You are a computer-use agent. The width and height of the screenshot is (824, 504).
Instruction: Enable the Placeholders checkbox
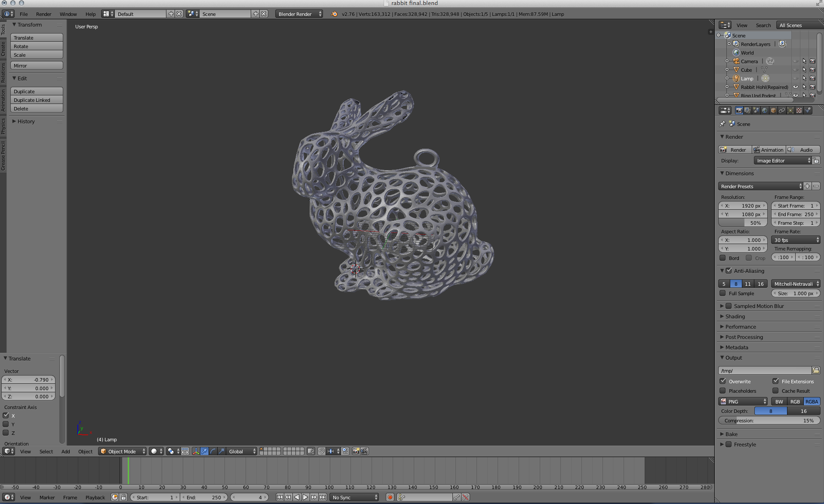723,391
